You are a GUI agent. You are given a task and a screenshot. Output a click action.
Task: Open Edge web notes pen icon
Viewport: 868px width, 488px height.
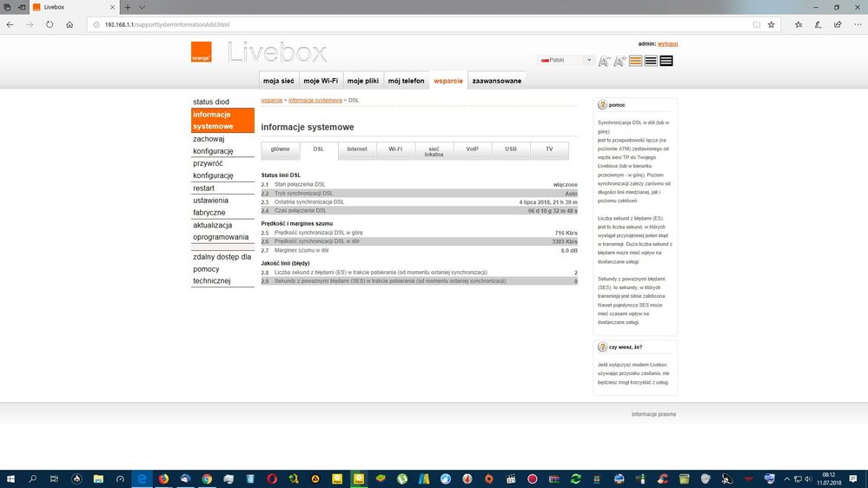(x=818, y=24)
